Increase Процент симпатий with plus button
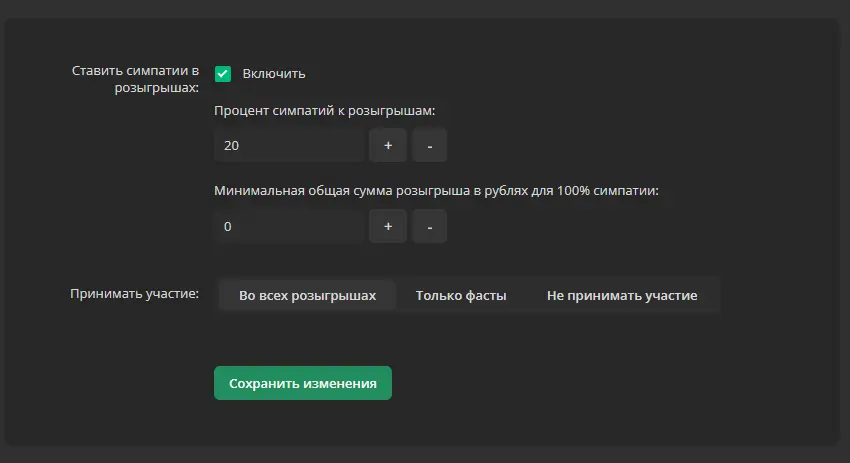850x463 pixels. coord(388,145)
